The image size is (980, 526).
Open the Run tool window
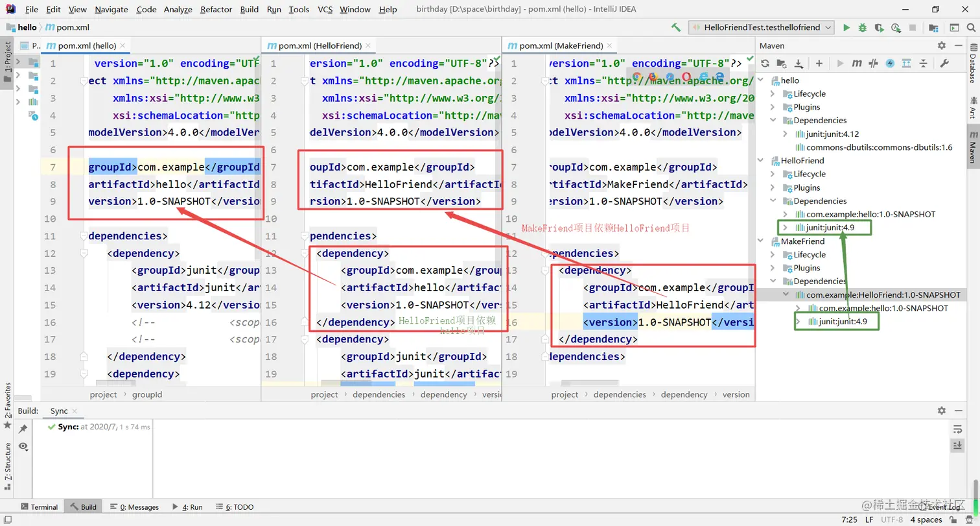pos(187,507)
